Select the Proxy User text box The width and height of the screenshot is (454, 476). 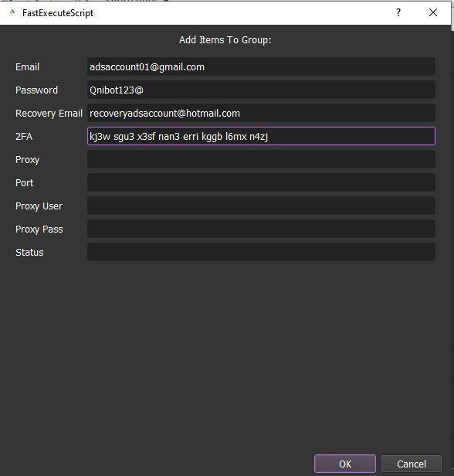click(x=261, y=206)
